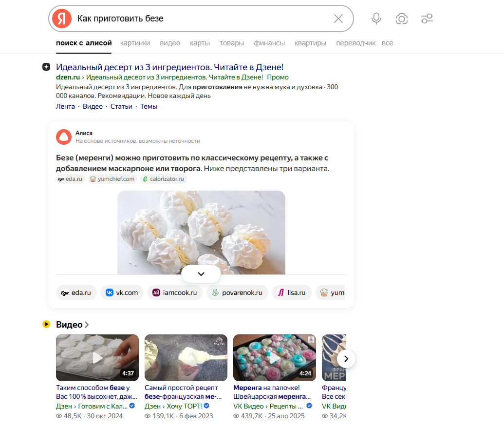This screenshot has height=429, width=504.
Task: Clear the search query with X icon
Action: click(338, 19)
